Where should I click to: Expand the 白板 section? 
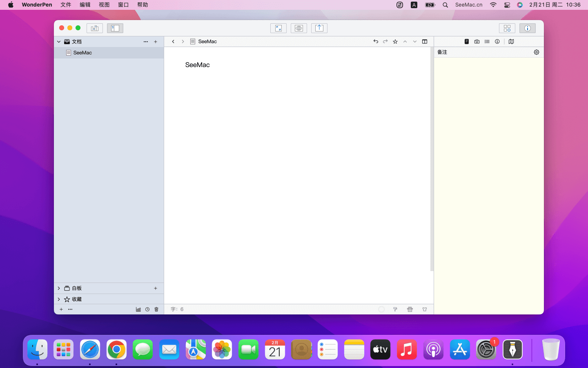(x=59, y=288)
